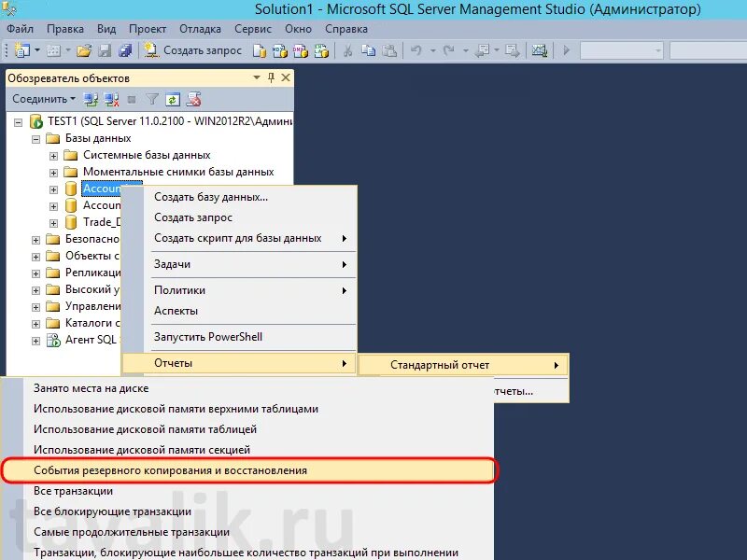Choose Все блокирующие транзакции report

[247, 511]
